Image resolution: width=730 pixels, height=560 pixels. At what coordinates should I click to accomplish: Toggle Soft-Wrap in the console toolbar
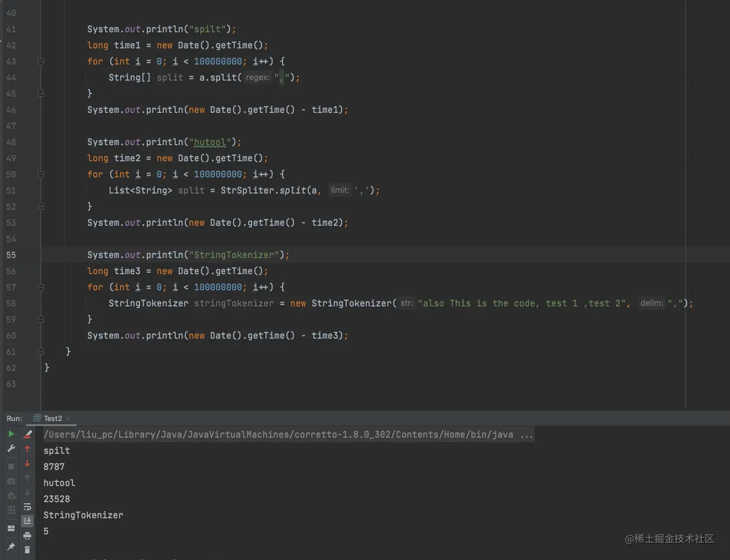pyautogui.click(x=27, y=507)
